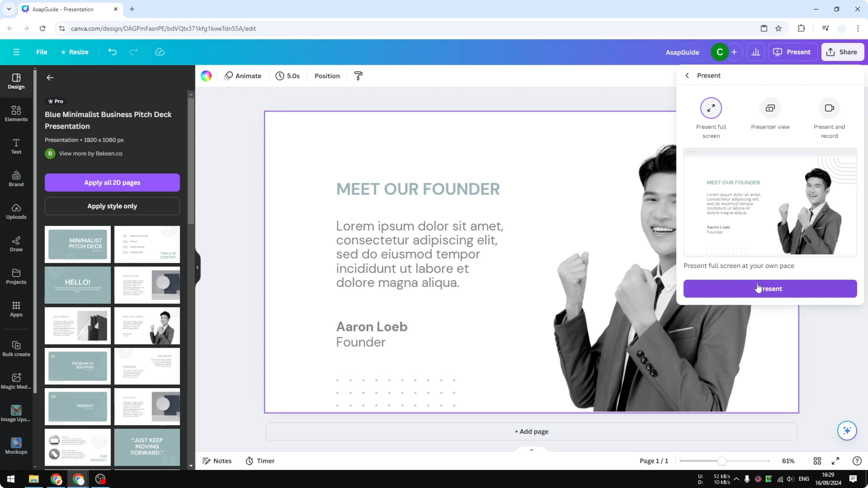The height and width of the screenshot is (488, 868).
Task: Open the Projects sidebar panel
Action: [16, 277]
